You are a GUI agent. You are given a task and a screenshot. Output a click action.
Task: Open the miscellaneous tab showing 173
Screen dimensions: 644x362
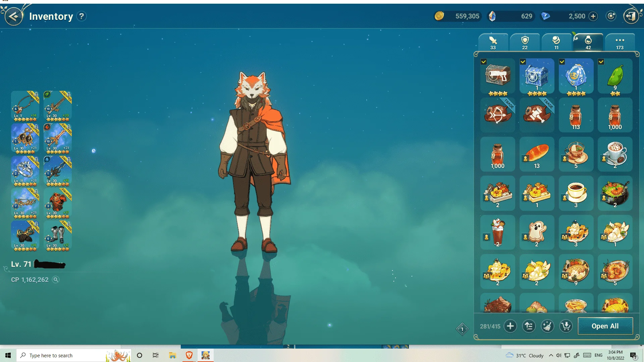[620, 43]
